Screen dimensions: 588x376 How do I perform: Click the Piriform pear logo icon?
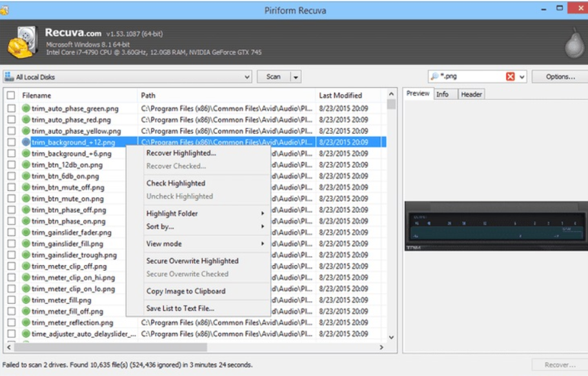pyautogui.click(x=573, y=43)
